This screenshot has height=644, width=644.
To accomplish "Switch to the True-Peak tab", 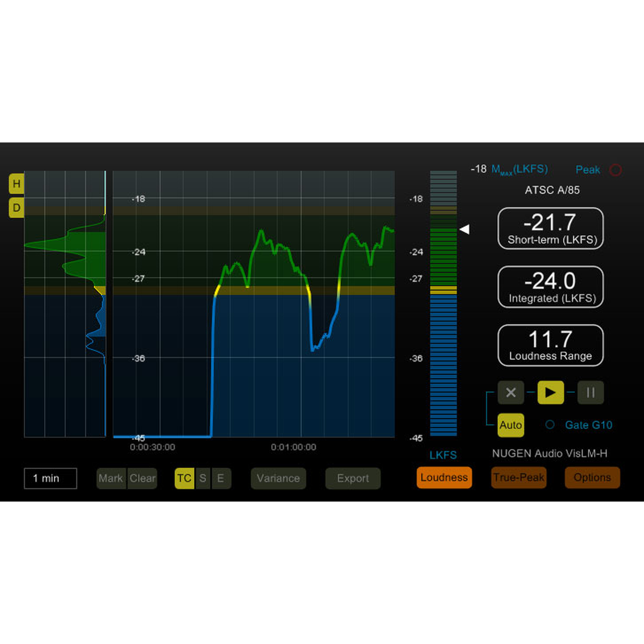I will point(519,477).
